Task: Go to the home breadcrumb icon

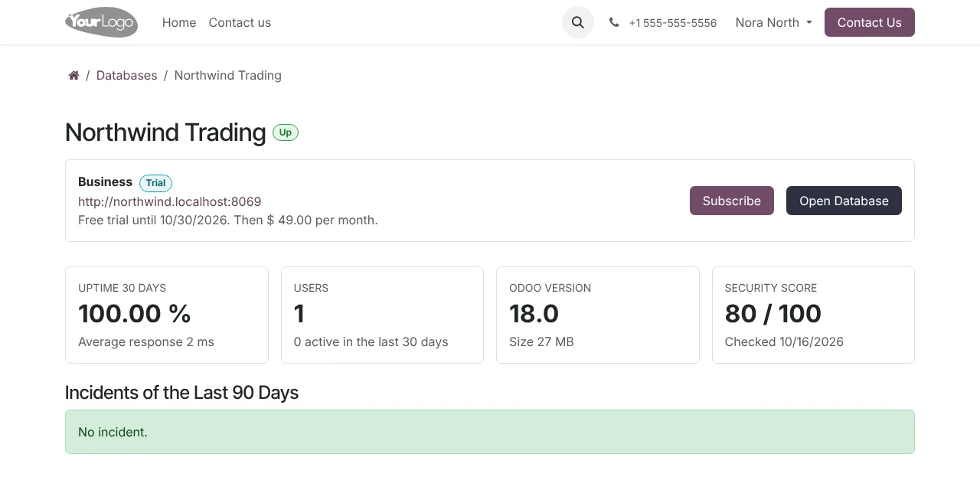Action: pyautogui.click(x=73, y=75)
